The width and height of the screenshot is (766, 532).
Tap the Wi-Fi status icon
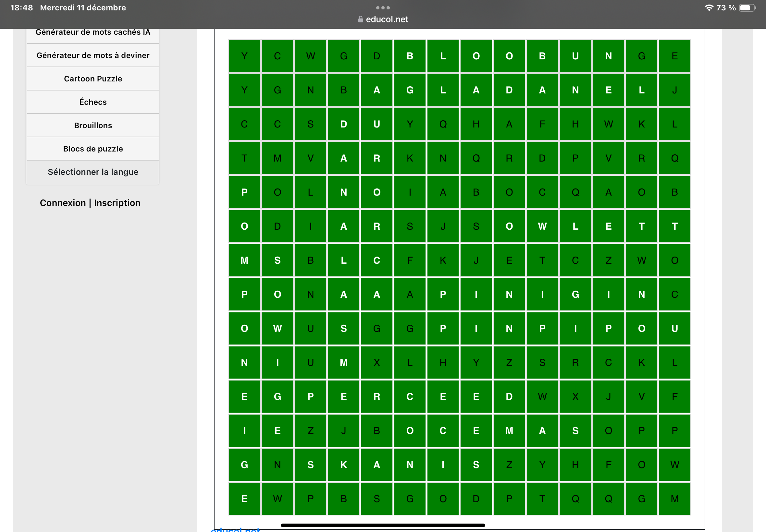(709, 8)
